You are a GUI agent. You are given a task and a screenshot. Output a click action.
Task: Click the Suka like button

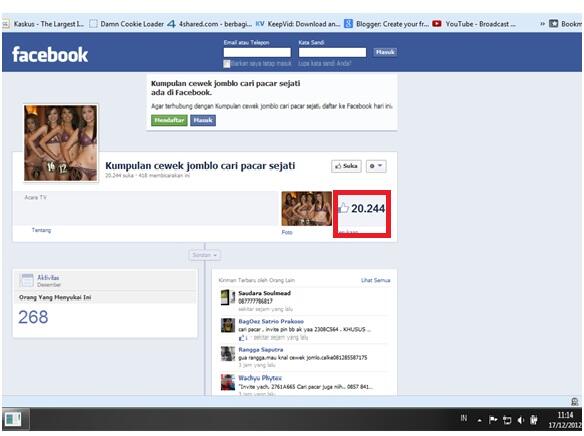(346, 166)
